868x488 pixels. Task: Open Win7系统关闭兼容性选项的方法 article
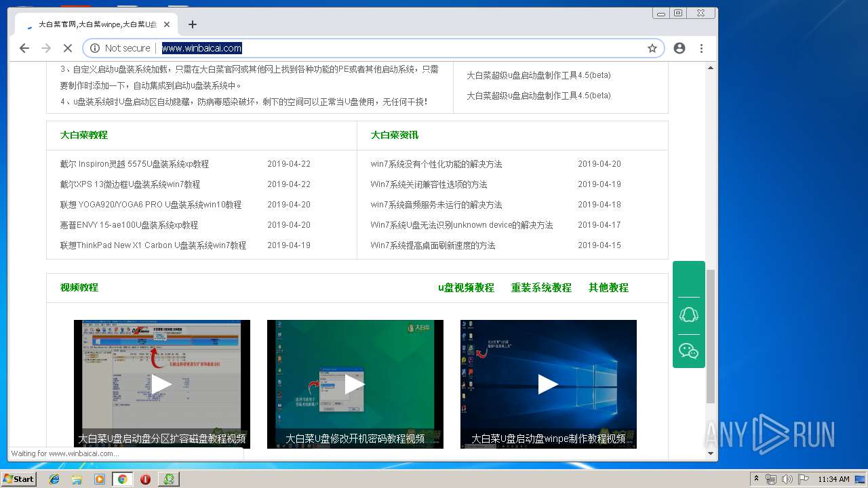pyautogui.click(x=429, y=184)
